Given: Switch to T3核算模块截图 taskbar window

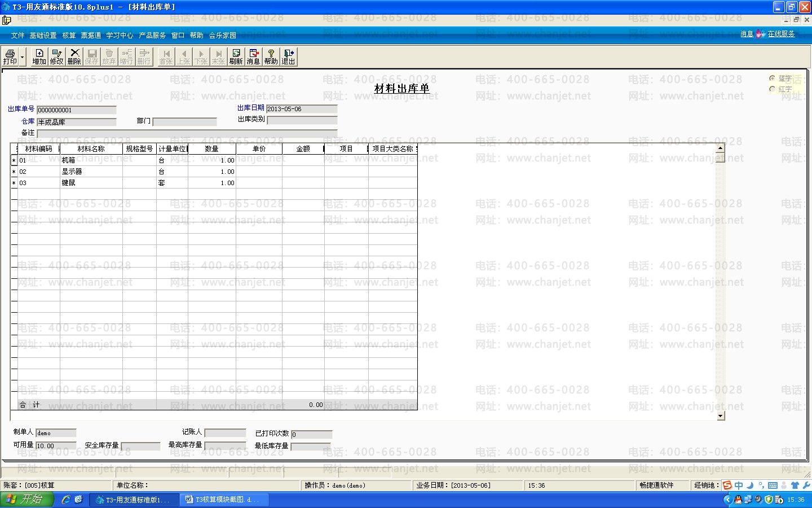Looking at the screenshot, I should coord(224,500).
